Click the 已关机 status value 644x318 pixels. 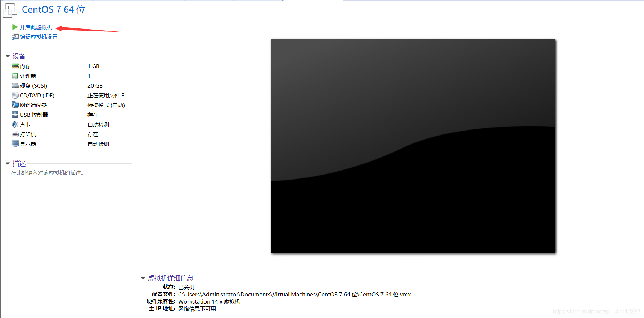pos(186,287)
